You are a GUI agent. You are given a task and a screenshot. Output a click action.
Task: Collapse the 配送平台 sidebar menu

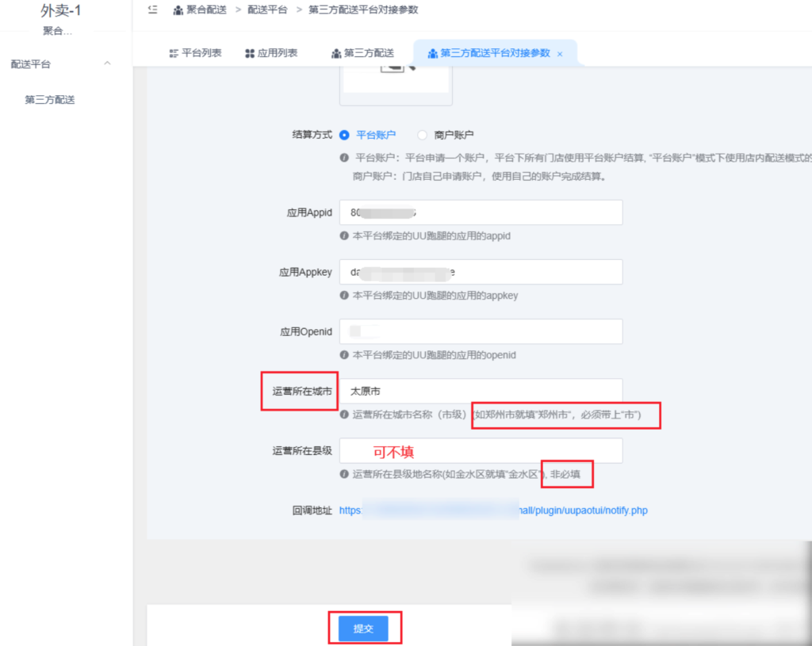108,63
